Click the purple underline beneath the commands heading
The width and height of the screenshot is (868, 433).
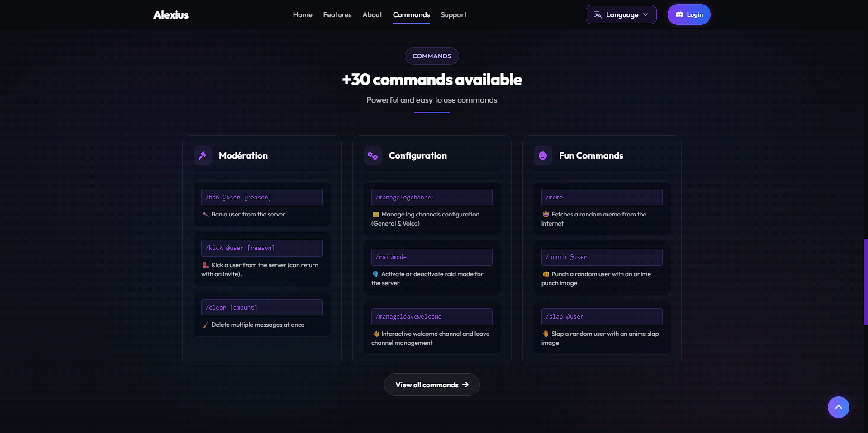tap(431, 112)
